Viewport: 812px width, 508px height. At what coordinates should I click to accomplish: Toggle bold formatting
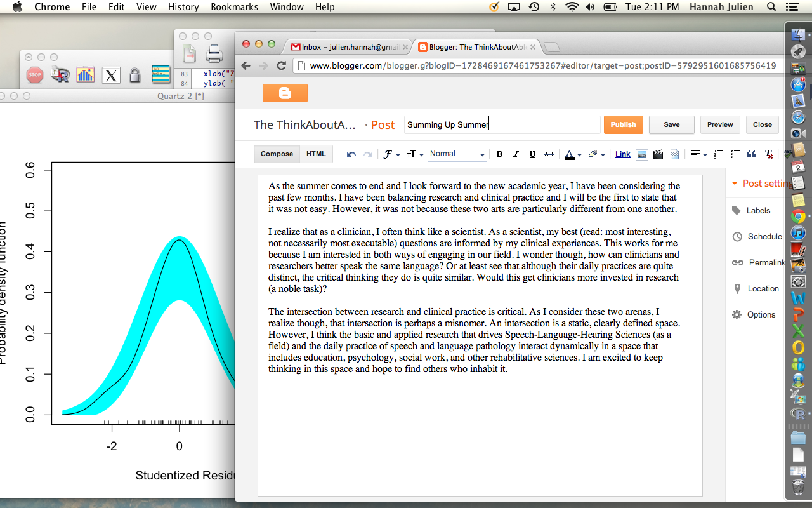click(x=499, y=154)
